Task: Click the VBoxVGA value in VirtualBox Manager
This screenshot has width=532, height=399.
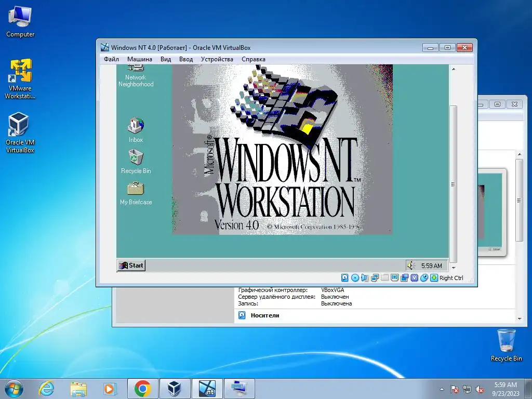Action: point(332,290)
